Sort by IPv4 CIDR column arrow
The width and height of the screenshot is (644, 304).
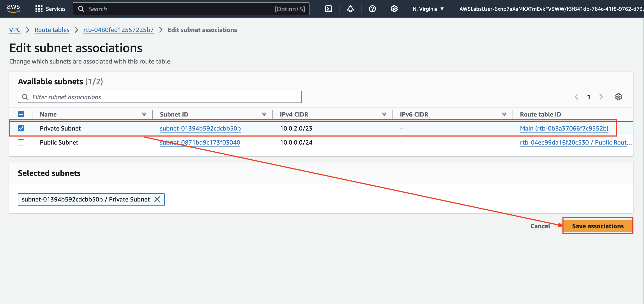coord(384,114)
